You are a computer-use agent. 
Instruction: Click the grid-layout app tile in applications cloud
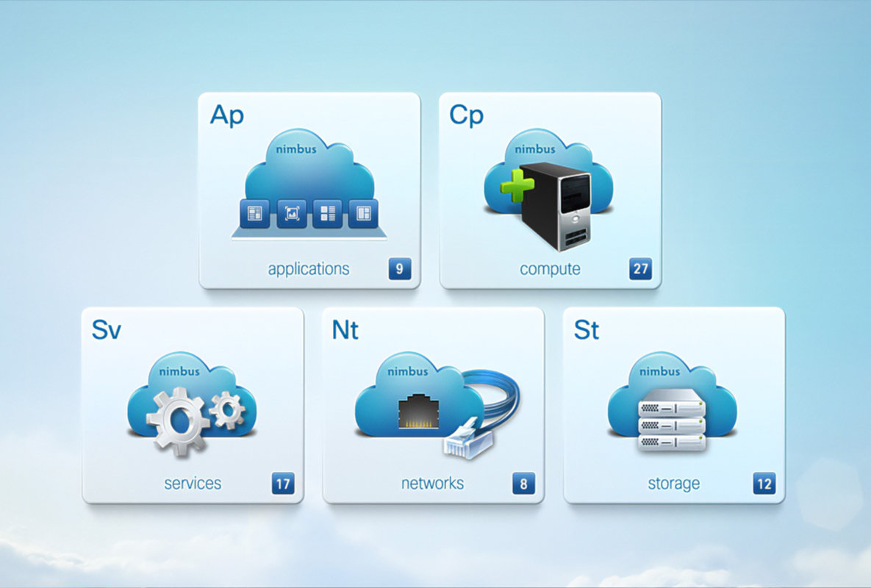328,214
